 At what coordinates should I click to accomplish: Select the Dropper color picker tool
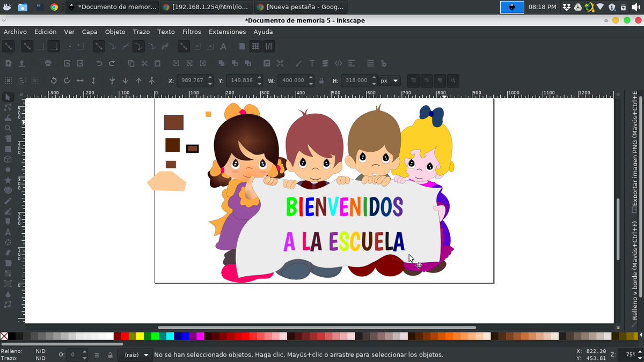(x=8, y=294)
